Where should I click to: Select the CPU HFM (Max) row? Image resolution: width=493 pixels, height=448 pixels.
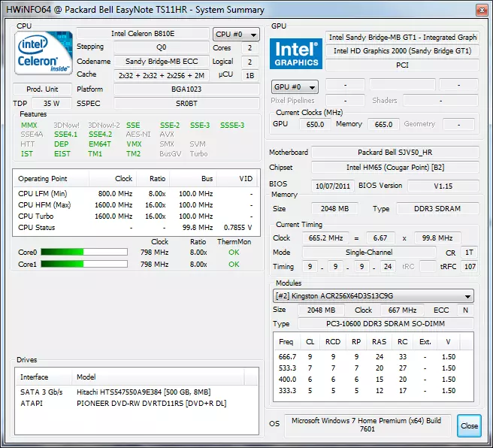pos(136,205)
